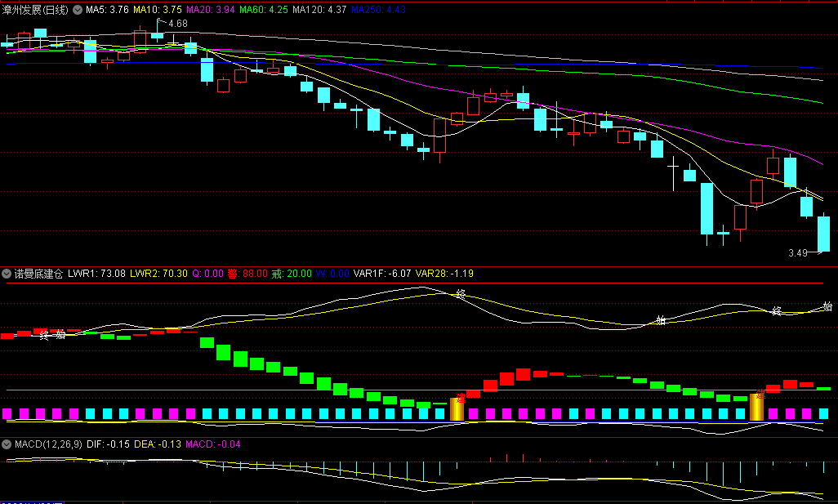The image size is (838, 504).
Task: Select the VAR1F: -6.07 value
Action: click(x=382, y=274)
